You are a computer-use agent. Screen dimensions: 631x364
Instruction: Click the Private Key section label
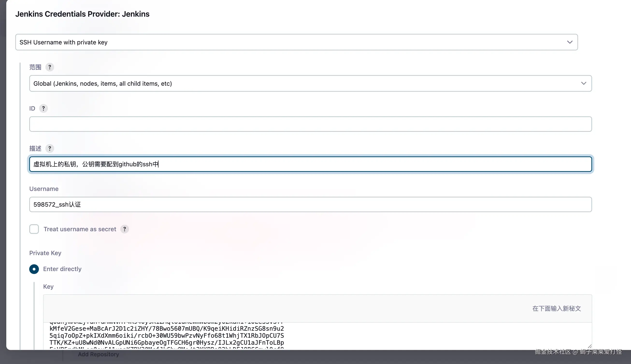click(x=45, y=253)
